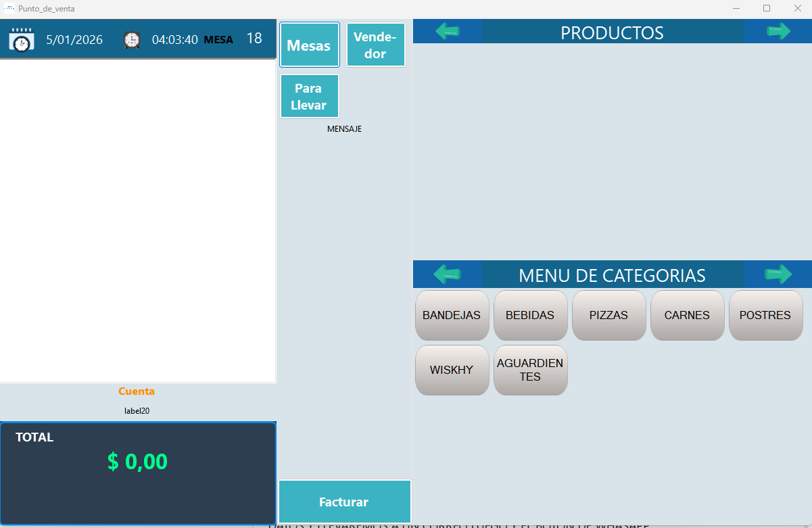Screen dimensions: 812x528
Task: Click the right arrow in MENU DE CATEGORIAS
Action: (x=778, y=274)
